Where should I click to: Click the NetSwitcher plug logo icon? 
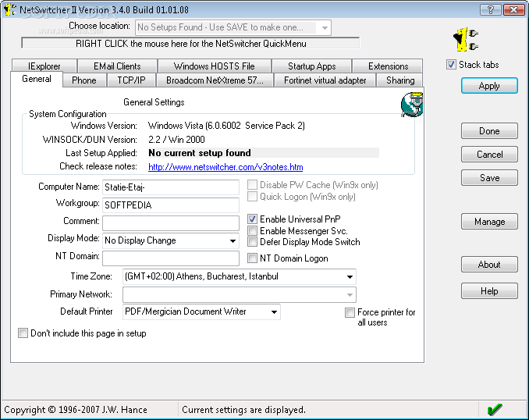click(x=466, y=40)
